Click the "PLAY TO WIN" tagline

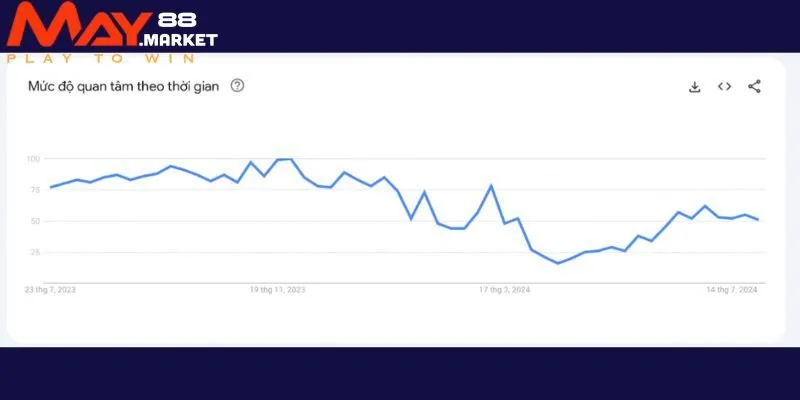101,58
